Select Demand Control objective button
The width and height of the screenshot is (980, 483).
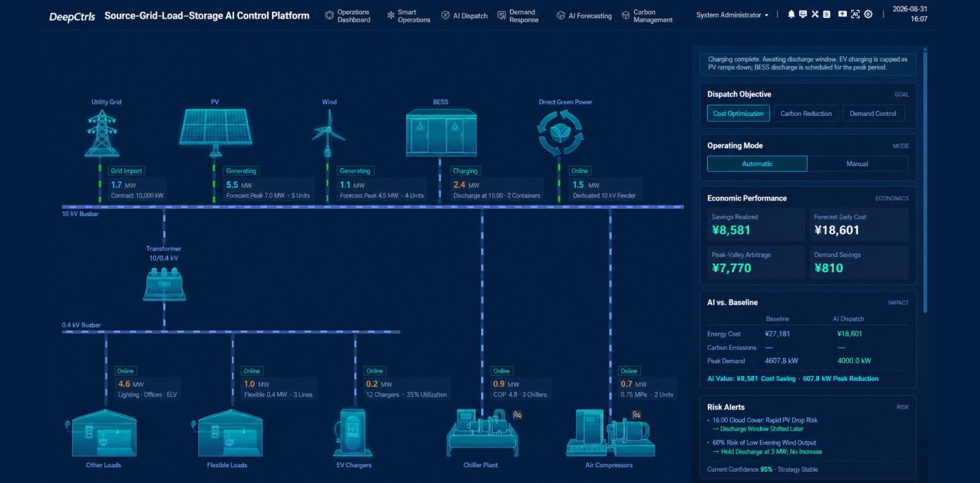(873, 113)
